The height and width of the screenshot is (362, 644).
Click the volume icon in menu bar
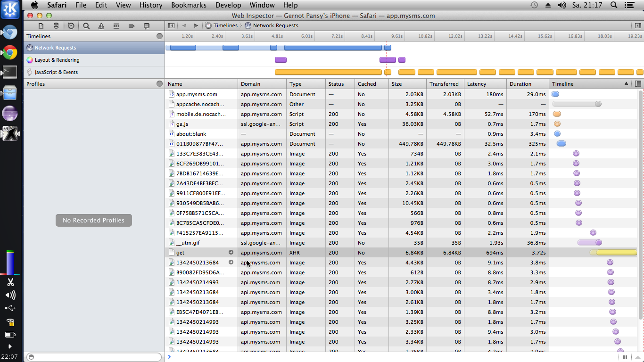click(562, 5)
